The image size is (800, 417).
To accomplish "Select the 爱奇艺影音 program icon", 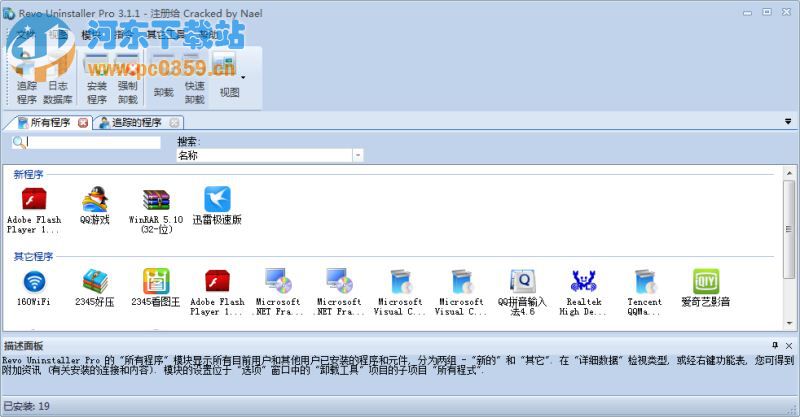I will 706,287.
